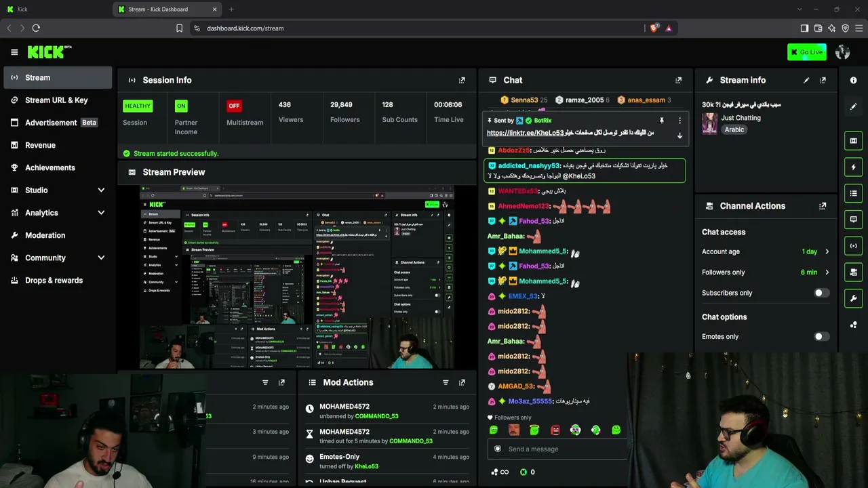Click the three-dots cluster icon in the right rail
The height and width of the screenshot is (488, 868).
pyautogui.click(x=853, y=325)
